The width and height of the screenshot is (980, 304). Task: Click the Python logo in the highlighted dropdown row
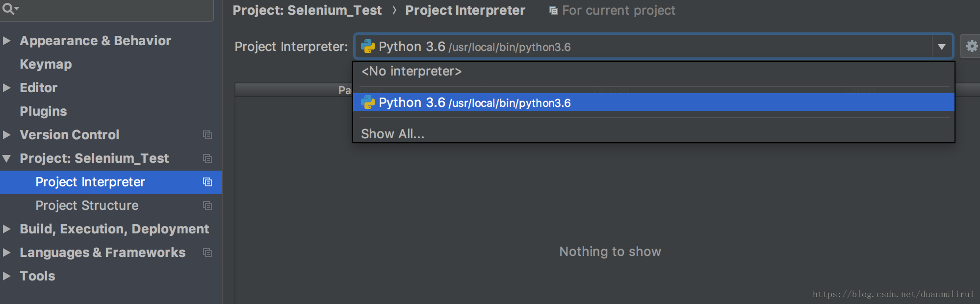point(368,102)
